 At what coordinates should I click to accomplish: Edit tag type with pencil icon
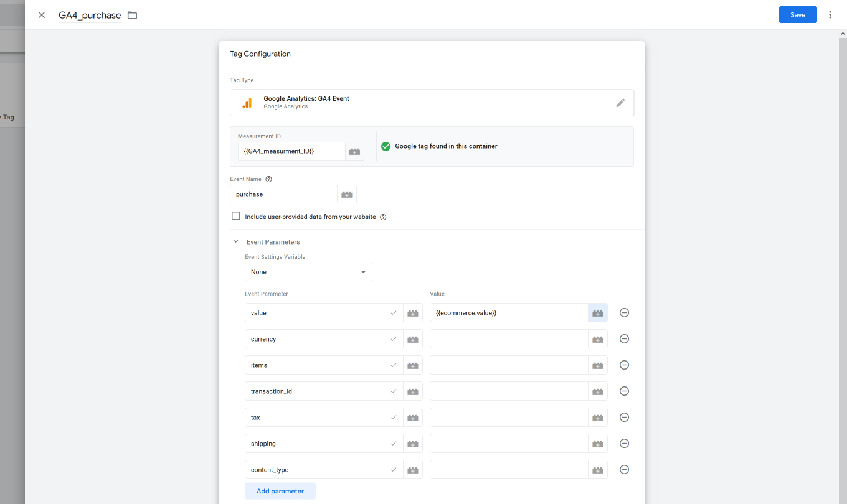pyautogui.click(x=620, y=103)
